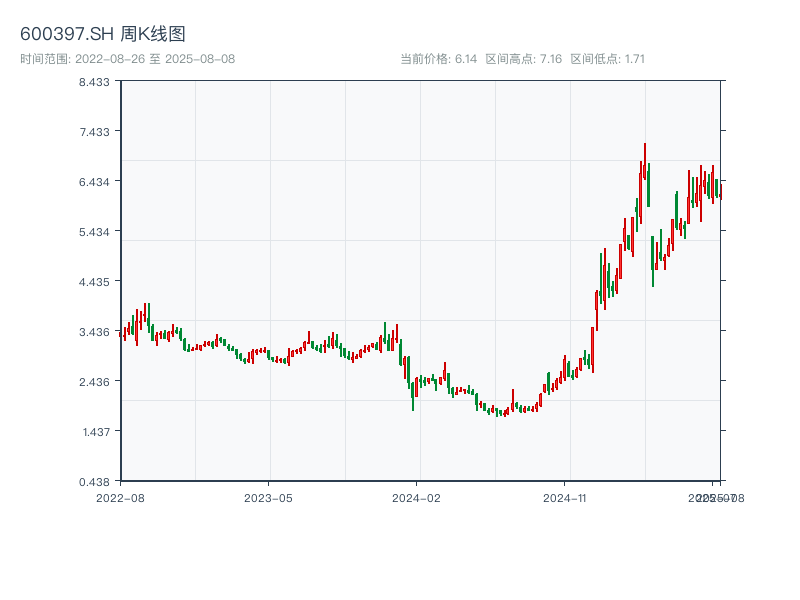Click x-axis date label 2024-02

[416, 498]
